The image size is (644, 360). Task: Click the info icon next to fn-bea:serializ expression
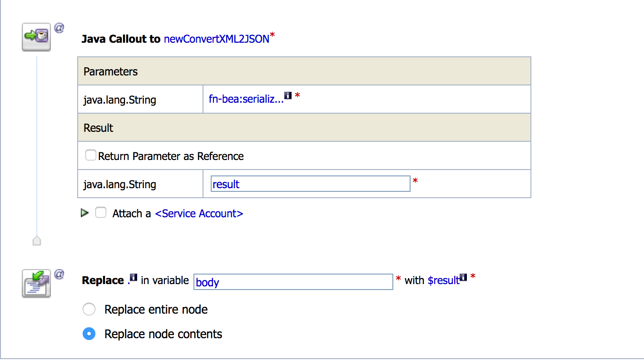coord(287,96)
